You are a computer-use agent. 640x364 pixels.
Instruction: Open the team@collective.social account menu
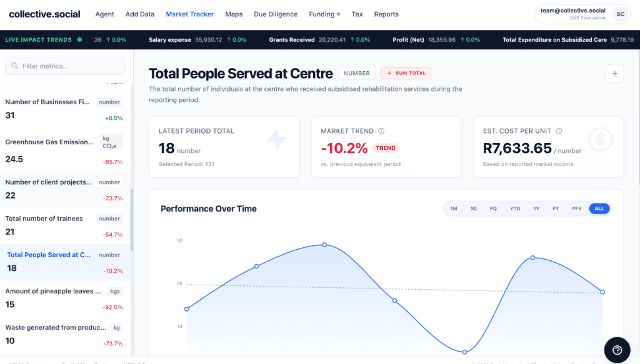tap(582, 14)
